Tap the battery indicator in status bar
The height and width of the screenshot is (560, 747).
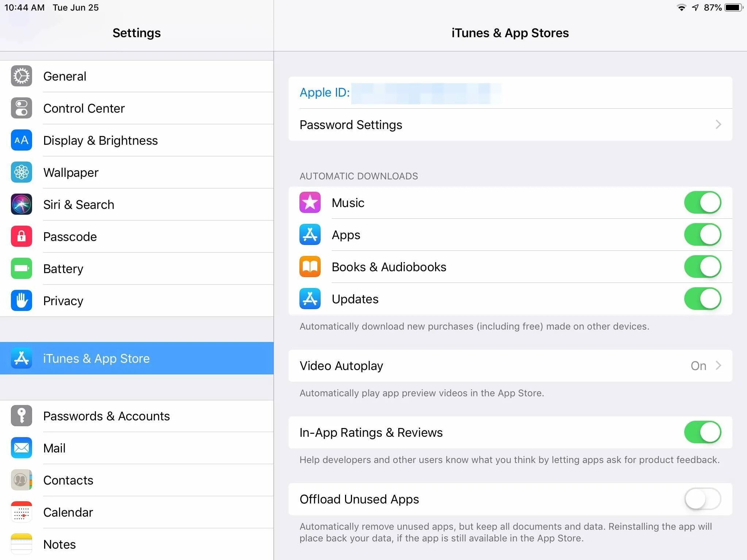click(x=733, y=8)
